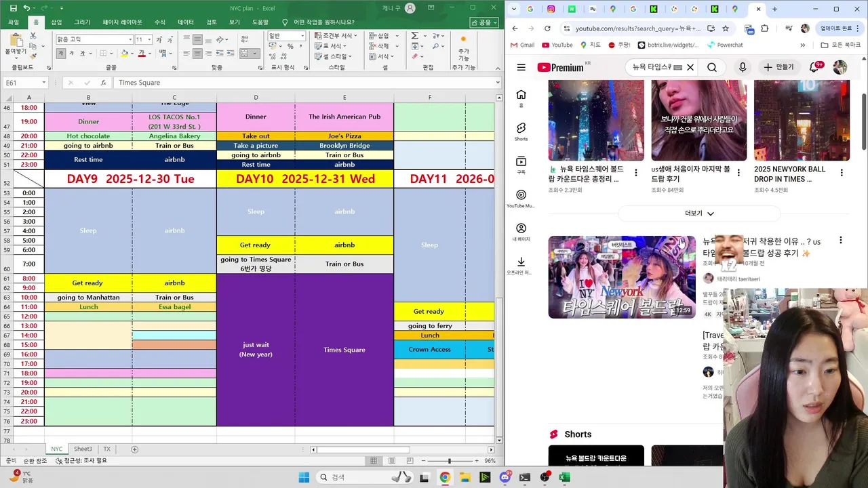The width and height of the screenshot is (868, 488).
Task: Open the YouTube hamburger guide menu
Action: (x=521, y=67)
